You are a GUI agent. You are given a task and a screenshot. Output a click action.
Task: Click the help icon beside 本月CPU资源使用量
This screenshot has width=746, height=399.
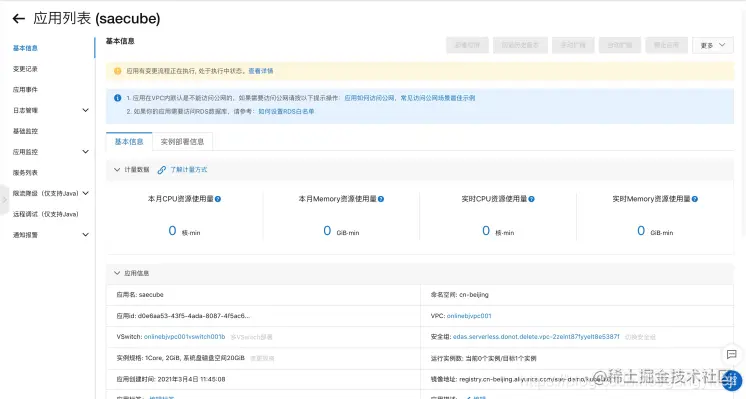tap(218, 199)
